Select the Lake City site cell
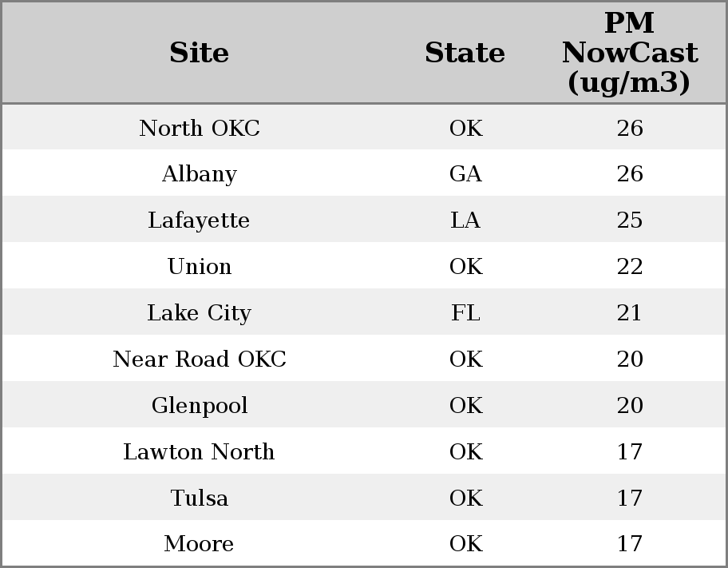This screenshot has width=728, height=568. [200, 313]
